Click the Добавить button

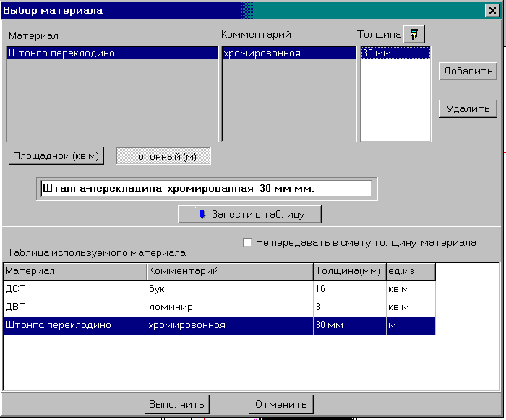[x=468, y=71]
